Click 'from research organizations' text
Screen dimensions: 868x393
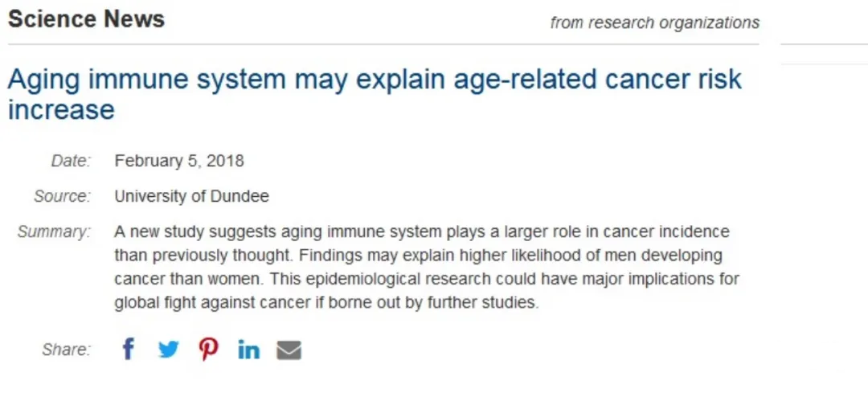[x=654, y=23]
